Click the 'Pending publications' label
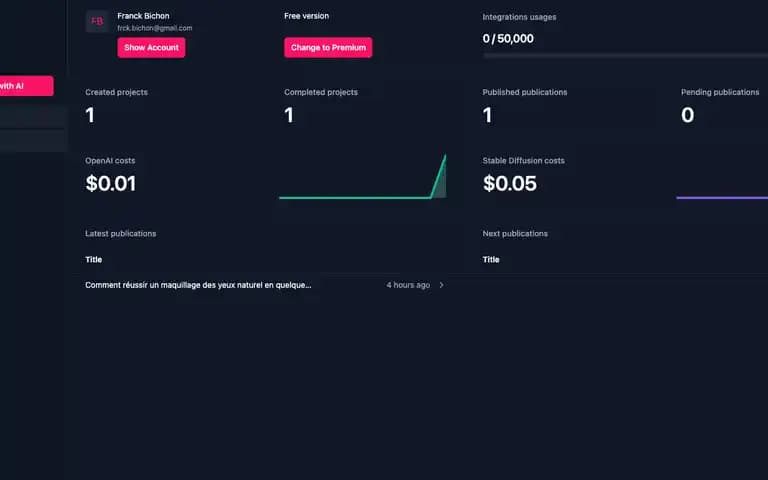Image resolution: width=768 pixels, height=480 pixels. [x=720, y=92]
